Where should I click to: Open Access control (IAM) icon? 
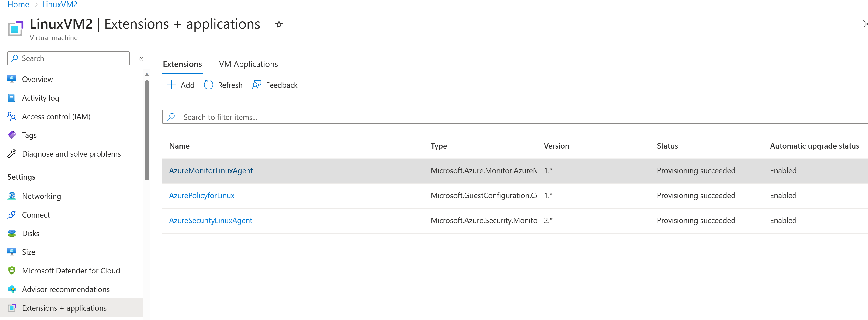(12, 116)
